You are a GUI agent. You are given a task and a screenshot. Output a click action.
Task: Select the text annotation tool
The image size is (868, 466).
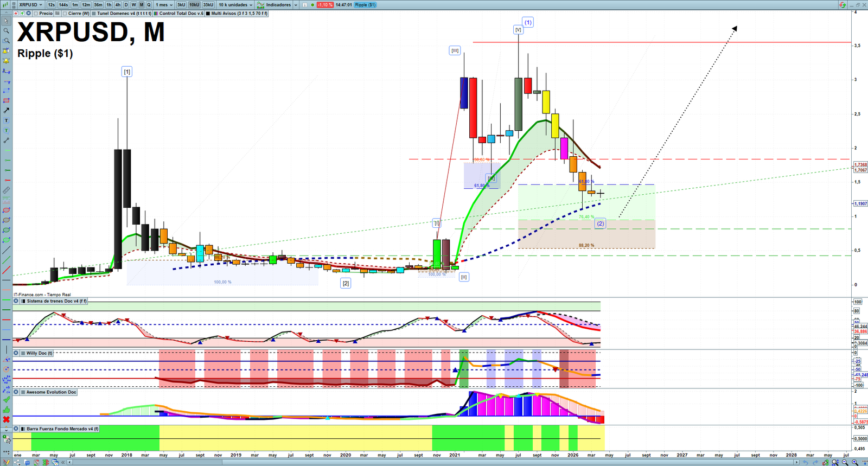pyautogui.click(x=6, y=120)
